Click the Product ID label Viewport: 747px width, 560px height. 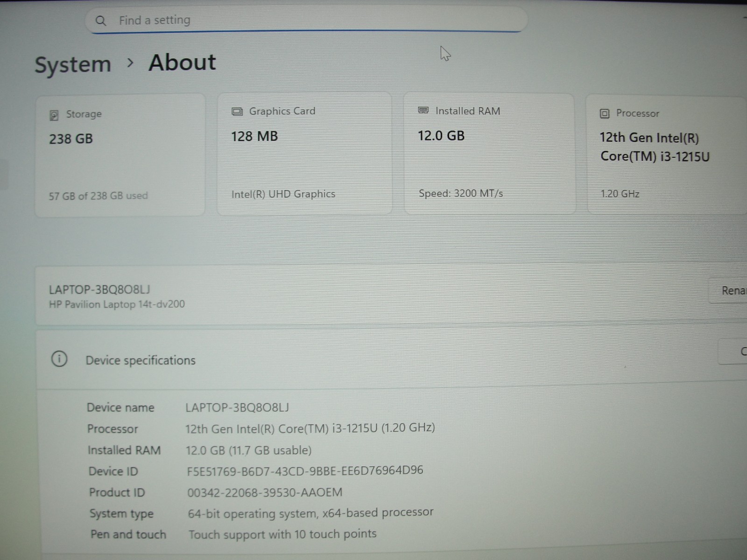point(117,492)
